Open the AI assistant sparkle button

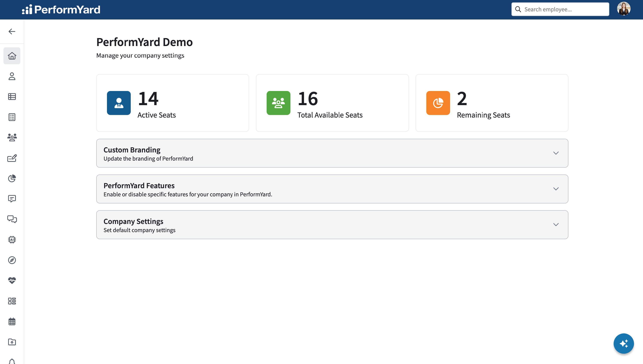[x=623, y=343]
